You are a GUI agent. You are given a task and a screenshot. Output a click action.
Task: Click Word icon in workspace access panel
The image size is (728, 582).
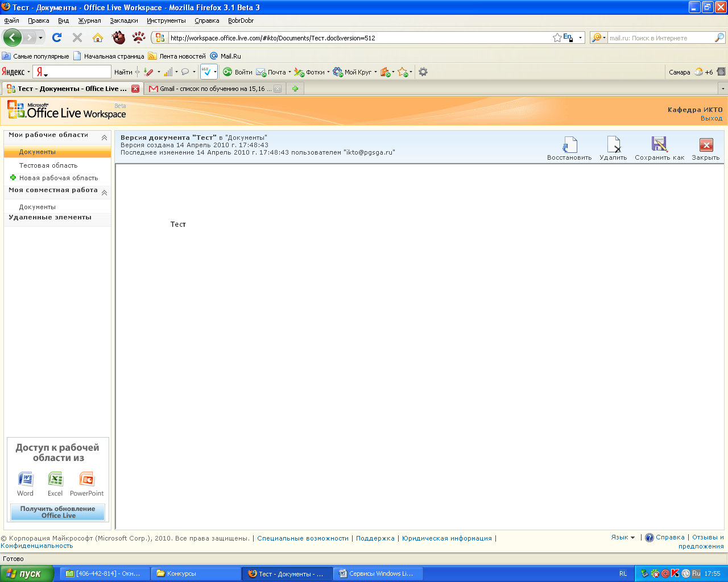tap(26, 479)
